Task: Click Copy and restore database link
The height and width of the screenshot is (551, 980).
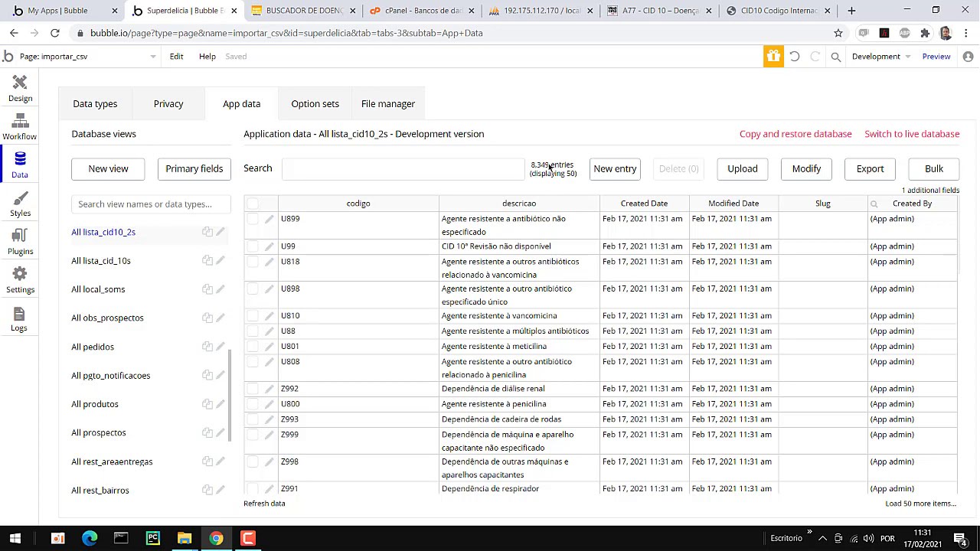Action: [x=795, y=134]
